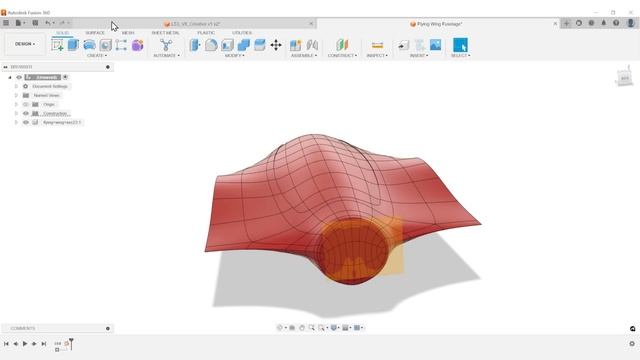
Task: Click the Create Sketch tool icon
Action: tap(57, 45)
